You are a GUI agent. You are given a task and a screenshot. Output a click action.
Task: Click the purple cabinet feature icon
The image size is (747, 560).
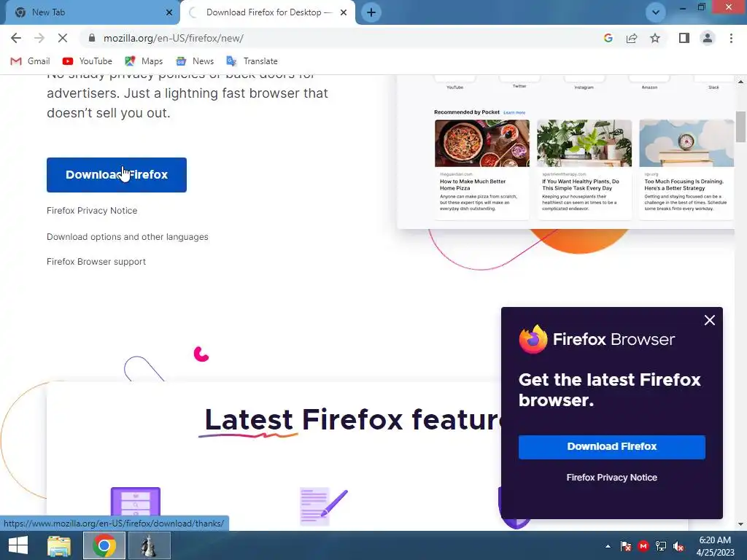[x=135, y=502]
